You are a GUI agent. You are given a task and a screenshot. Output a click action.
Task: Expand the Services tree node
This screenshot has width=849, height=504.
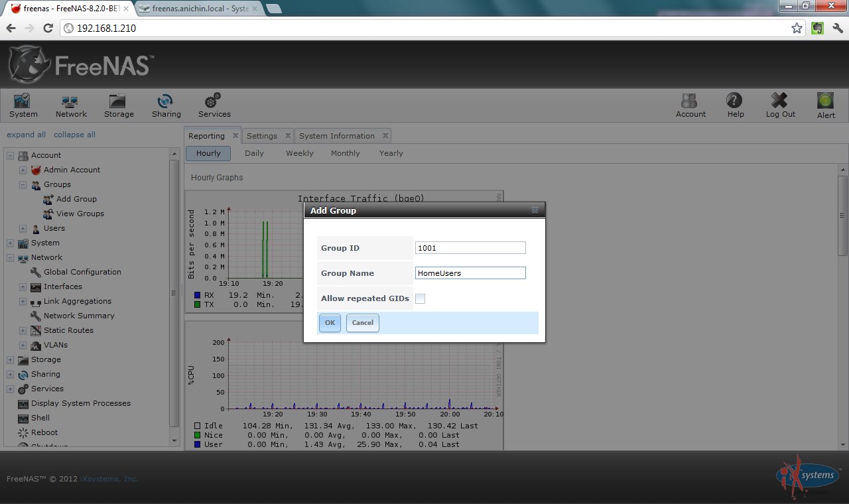coord(10,389)
